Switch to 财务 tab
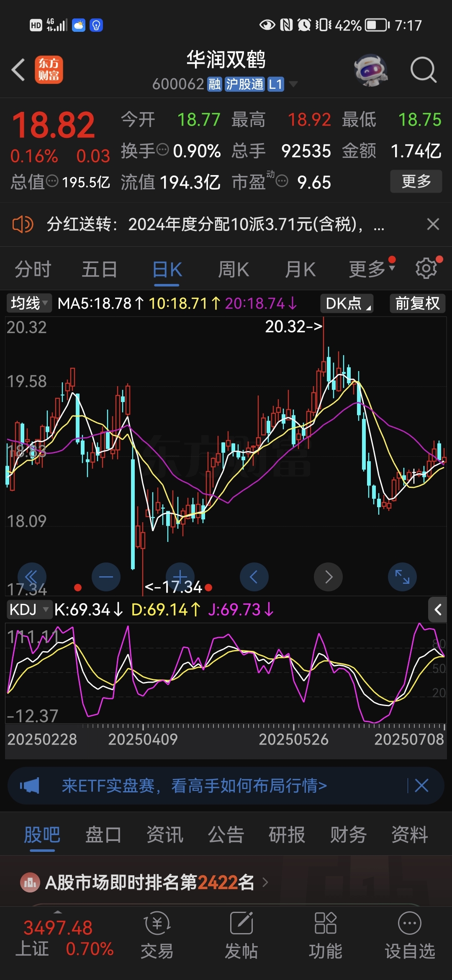The height and width of the screenshot is (980, 452). tap(349, 835)
